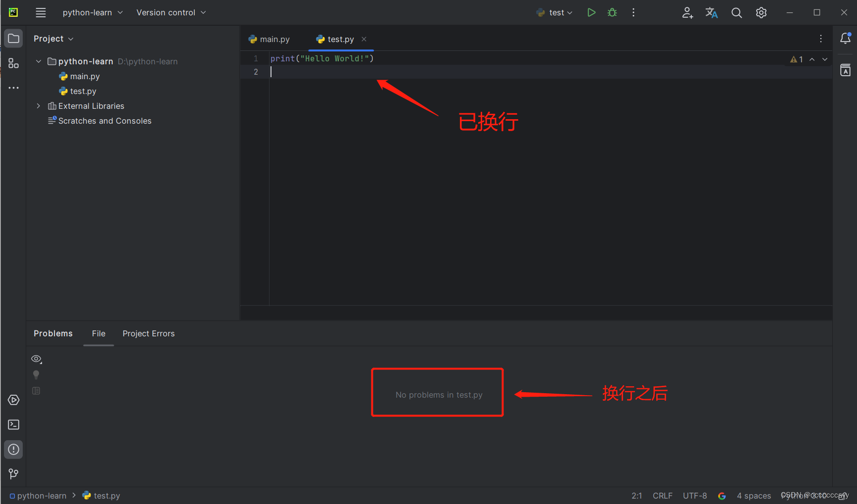Expand the External Libraries tree node

38,106
